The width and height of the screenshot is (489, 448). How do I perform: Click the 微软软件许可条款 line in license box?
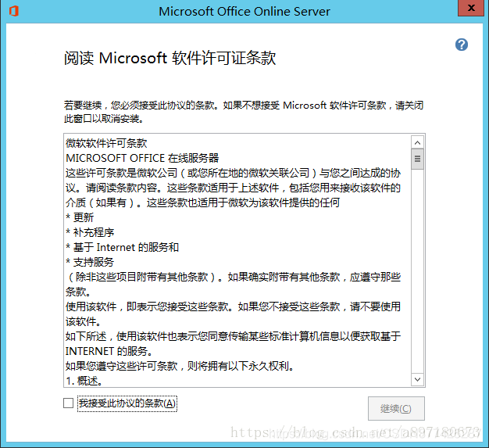pyautogui.click(x=106, y=143)
